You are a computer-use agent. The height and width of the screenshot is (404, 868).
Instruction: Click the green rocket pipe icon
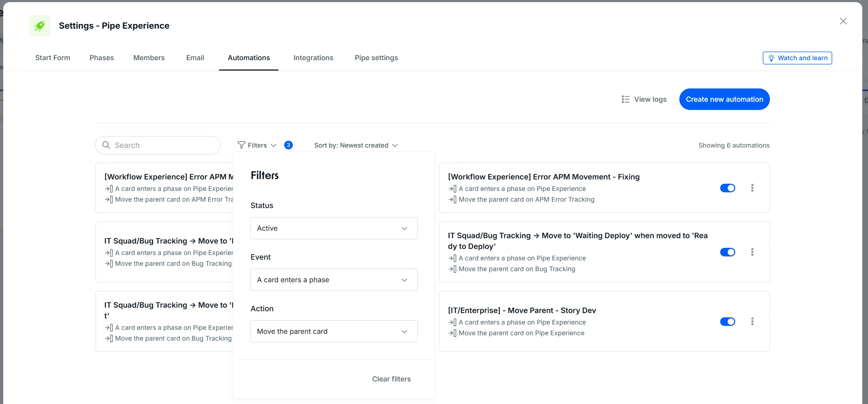(40, 26)
